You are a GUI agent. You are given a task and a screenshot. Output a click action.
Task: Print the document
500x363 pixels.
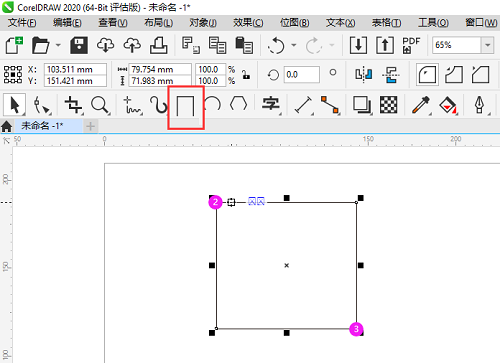(x=158, y=45)
